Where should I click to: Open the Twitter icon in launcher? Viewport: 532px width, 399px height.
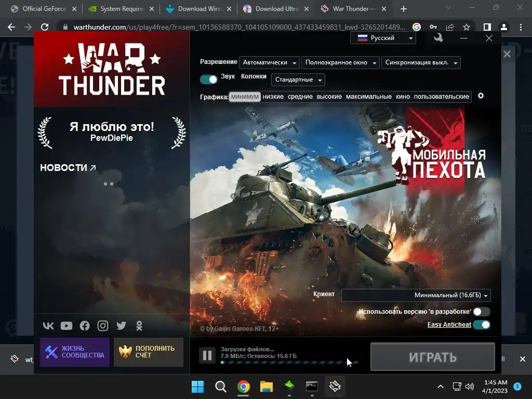pos(121,326)
